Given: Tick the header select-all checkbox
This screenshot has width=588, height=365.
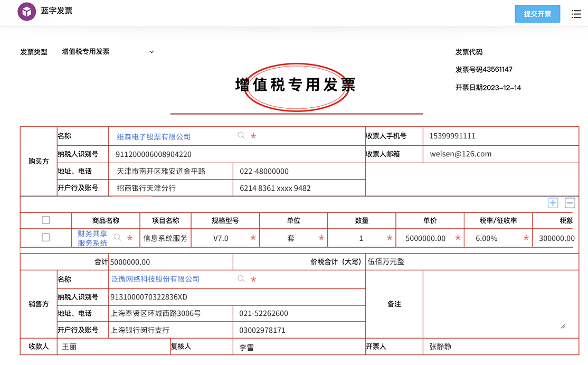Looking at the screenshot, I should (46, 220).
